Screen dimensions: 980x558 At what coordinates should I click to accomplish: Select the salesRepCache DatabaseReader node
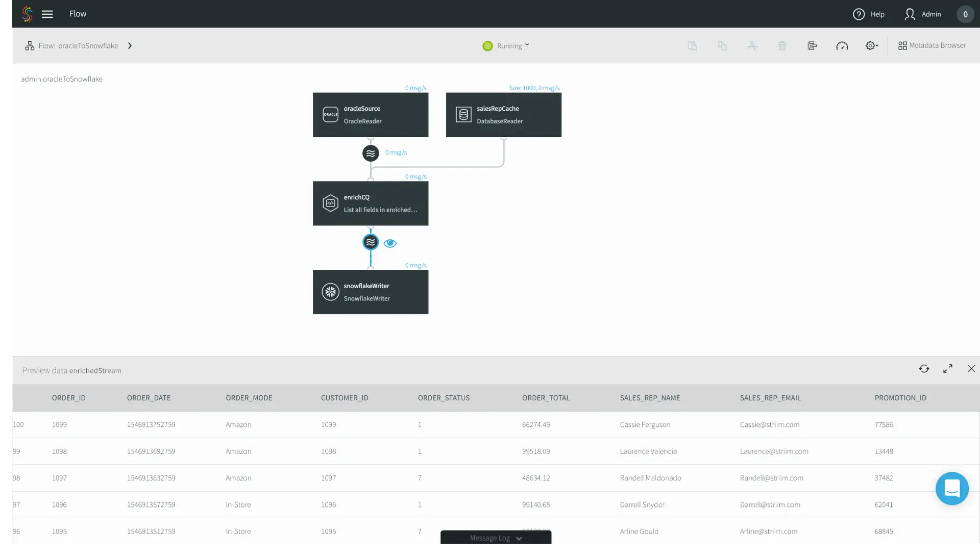coord(503,115)
